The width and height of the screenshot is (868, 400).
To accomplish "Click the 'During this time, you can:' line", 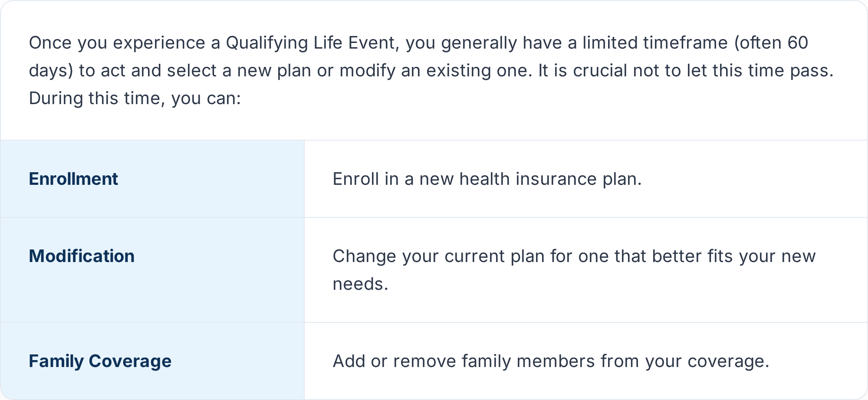I will click(x=135, y=98).
